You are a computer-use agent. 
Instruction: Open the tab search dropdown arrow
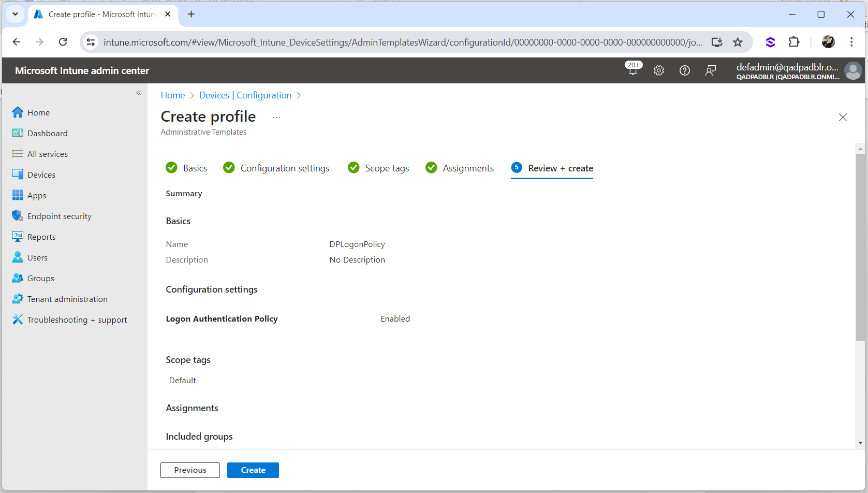point(15,15)
